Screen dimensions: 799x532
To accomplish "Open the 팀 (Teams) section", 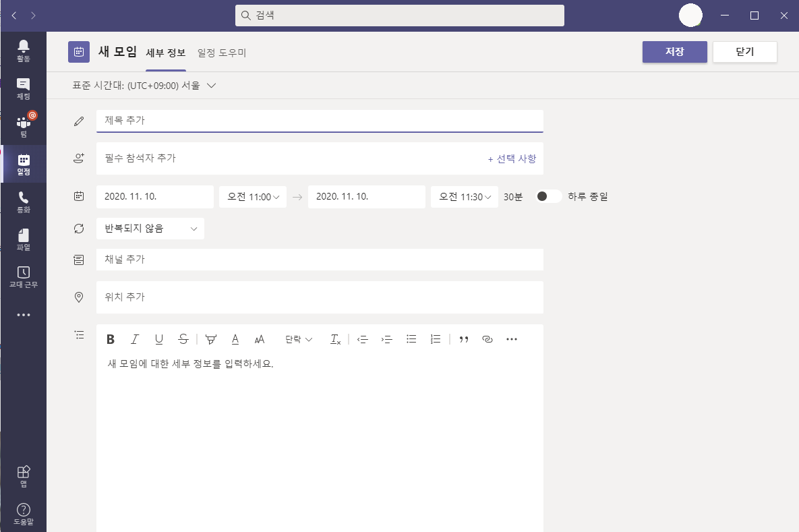I will [x=24, y=126].
